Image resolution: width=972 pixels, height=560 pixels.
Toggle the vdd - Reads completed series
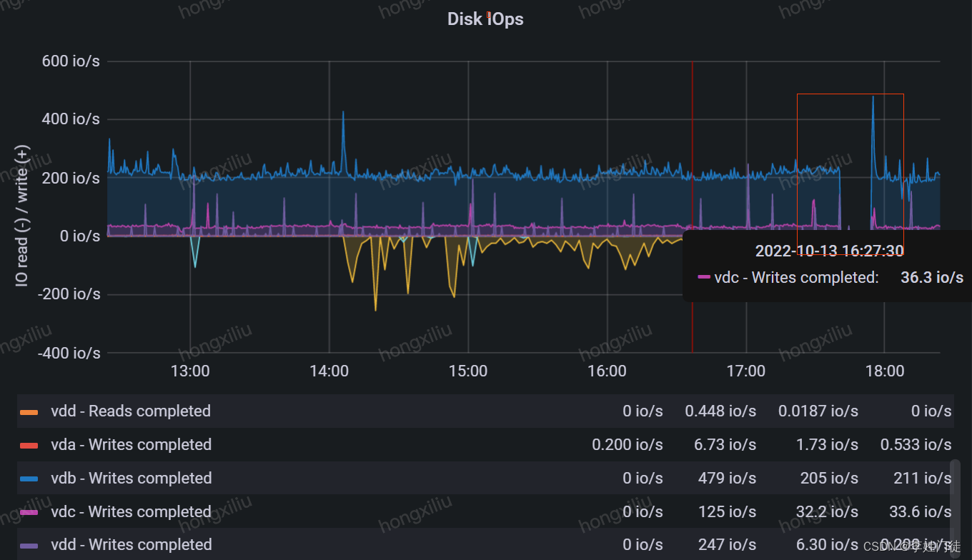[131, 411]
